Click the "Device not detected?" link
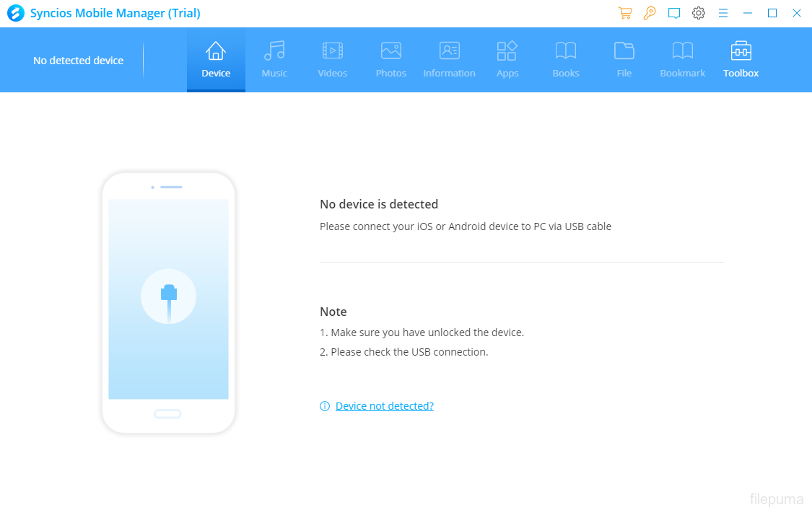 point(385,406)
